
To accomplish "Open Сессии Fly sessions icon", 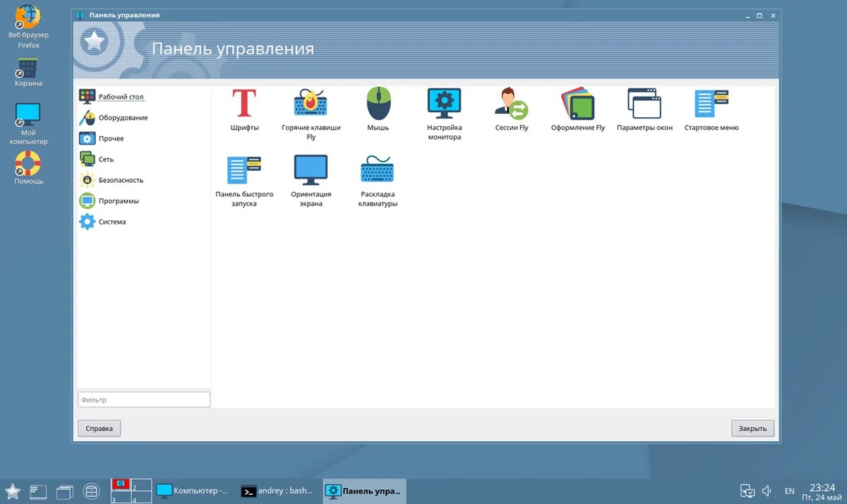I will click(511, 103).
